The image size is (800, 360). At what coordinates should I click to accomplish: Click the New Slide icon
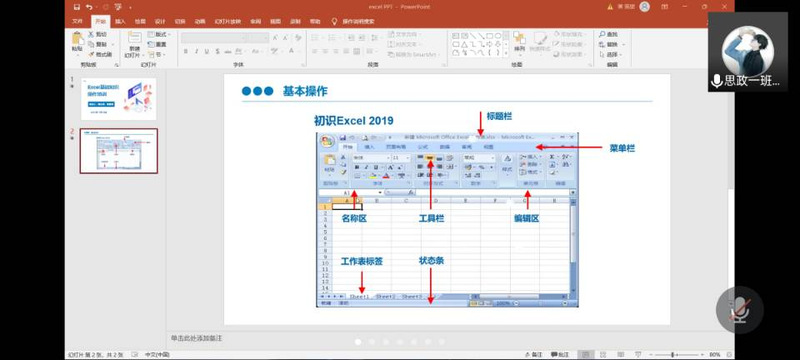[x=135, y=38]
